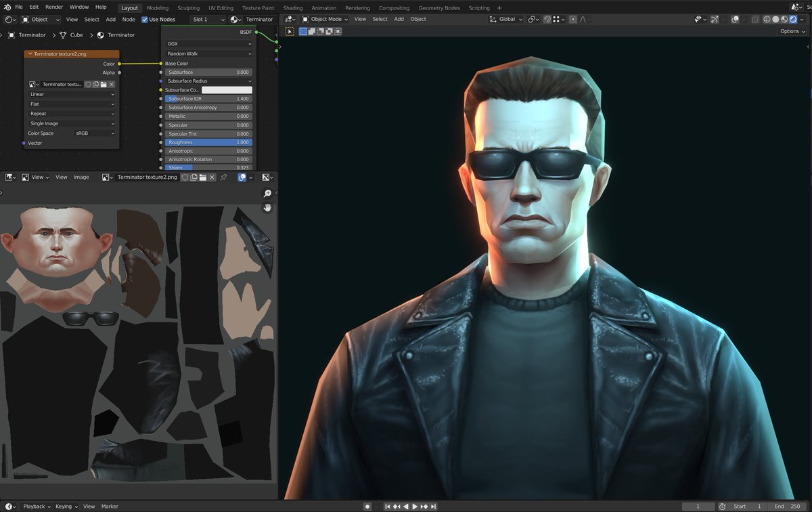
Task: Click the proportional editing falloff curve icon
Action: [583, 19]
